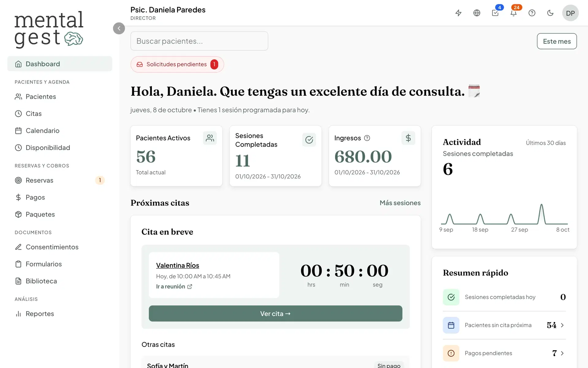Open Reportes in the sidebar
This screenshot has width=588, height=368.
pos(60,314)
